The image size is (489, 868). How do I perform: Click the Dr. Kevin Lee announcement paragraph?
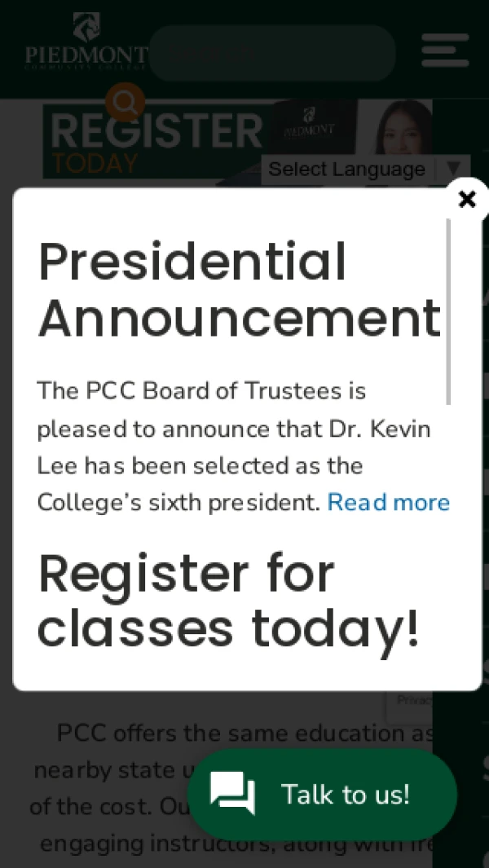244,447
